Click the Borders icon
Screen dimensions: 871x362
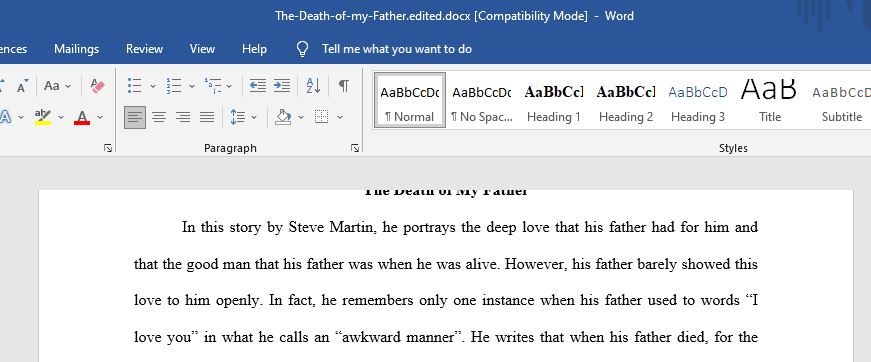tap(322, 117)
